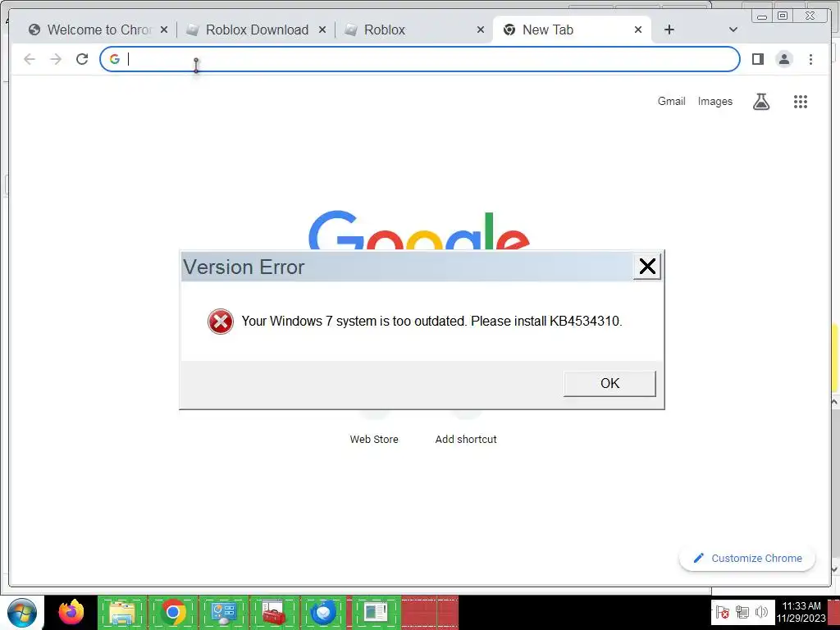Screen dimensions: 840x630
Task: Open a new tab with plus button
Action: (669, 30)
